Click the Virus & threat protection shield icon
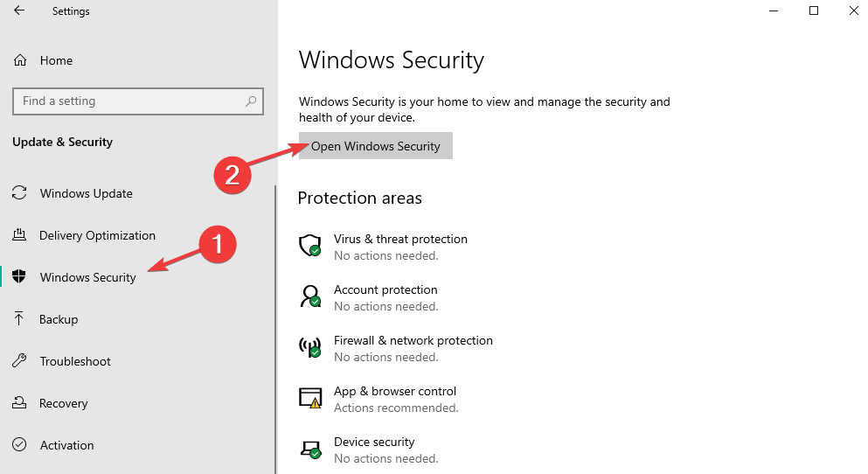The image size is (868, 474). click(310, 245)
